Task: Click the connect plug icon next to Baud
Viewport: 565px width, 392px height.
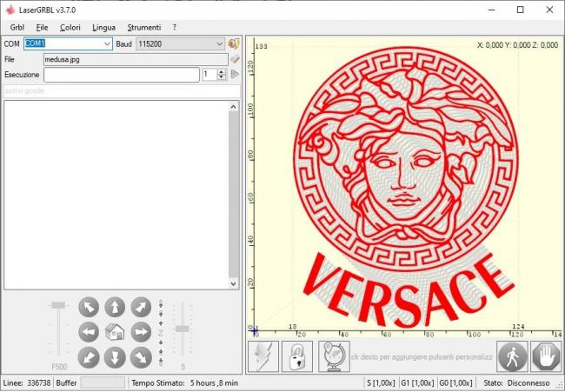Action: tap(233, 43)
